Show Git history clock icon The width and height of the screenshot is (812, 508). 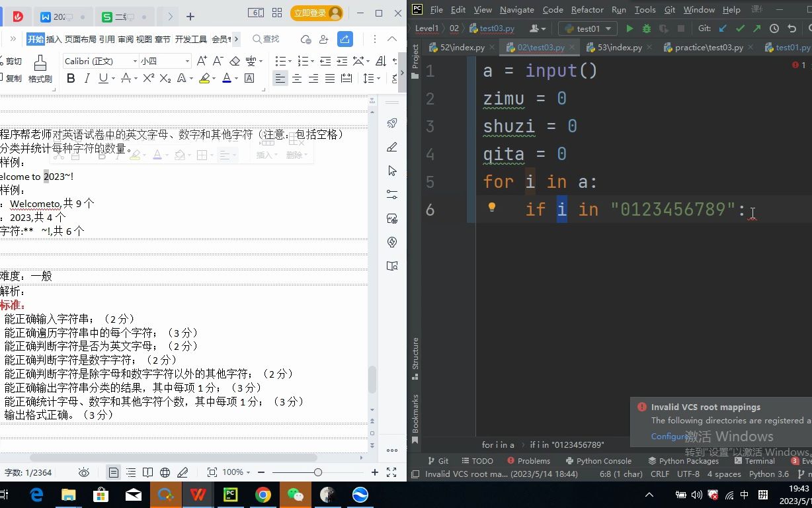tap(774, 28)
